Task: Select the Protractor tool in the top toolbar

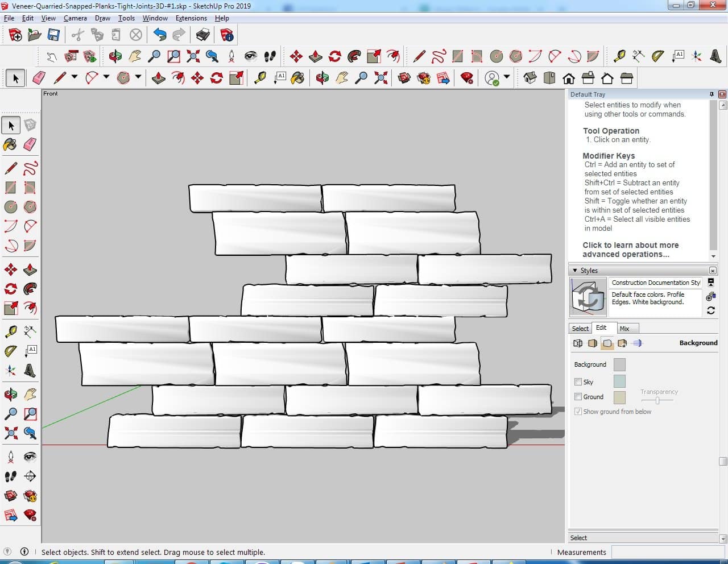Action: point(658,56)
